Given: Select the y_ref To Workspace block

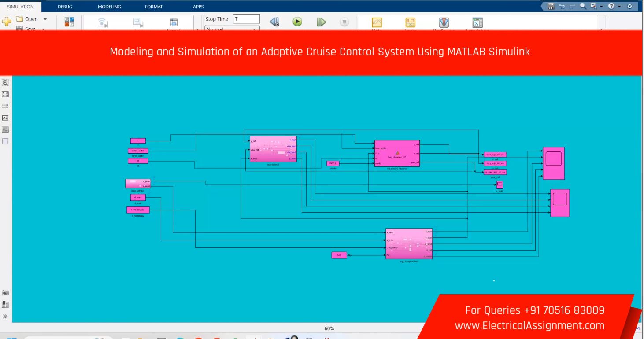Looking at the screenshot, I should point(495,163).
